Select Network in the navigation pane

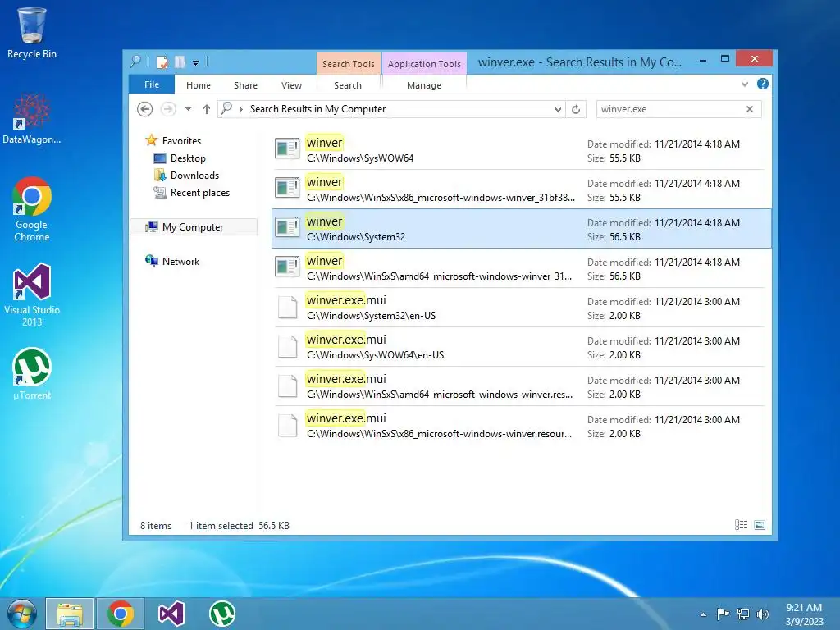pos(172,262)
